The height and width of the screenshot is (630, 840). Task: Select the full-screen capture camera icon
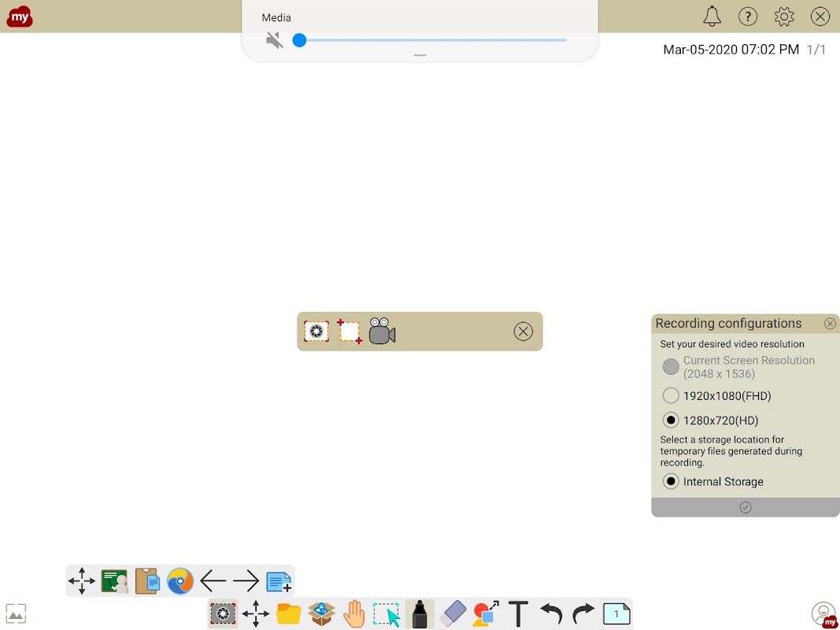click(316, 332)
